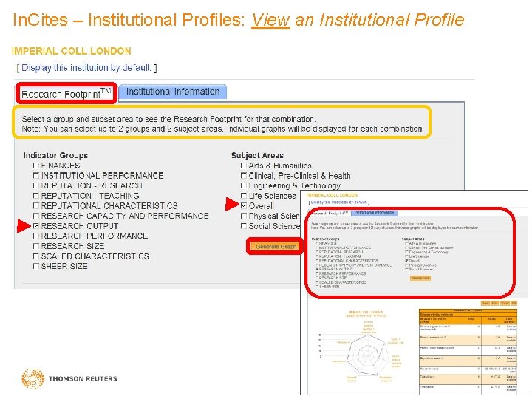
Task: Tick Arts & Humanities subject area
Action: (x=244, y=166)
